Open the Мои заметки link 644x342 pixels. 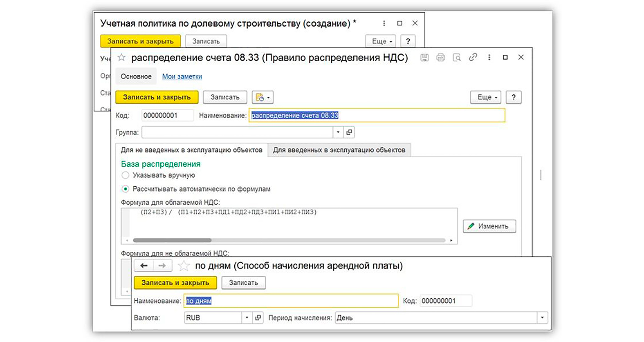pos(182,76)
